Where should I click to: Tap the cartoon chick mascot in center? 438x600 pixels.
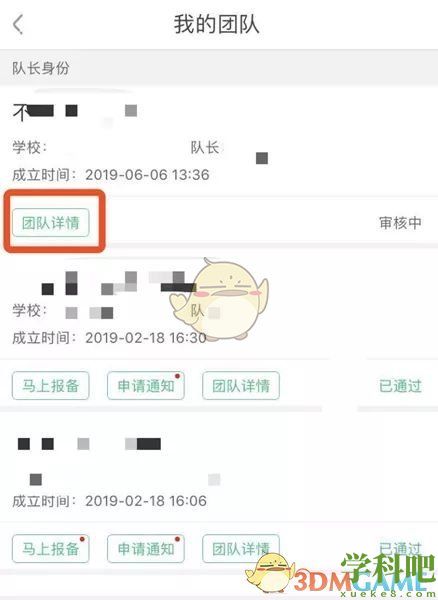(219, 299)
